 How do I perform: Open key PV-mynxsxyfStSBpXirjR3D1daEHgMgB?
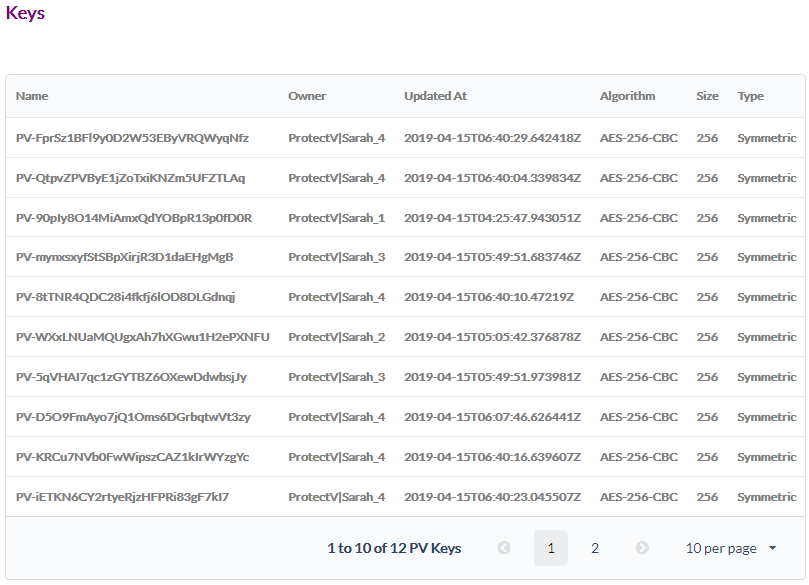click(x=125, y=257)
